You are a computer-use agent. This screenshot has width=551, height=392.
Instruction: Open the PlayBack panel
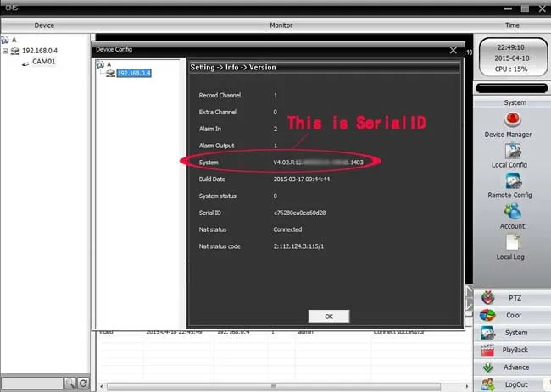(512, 350)
